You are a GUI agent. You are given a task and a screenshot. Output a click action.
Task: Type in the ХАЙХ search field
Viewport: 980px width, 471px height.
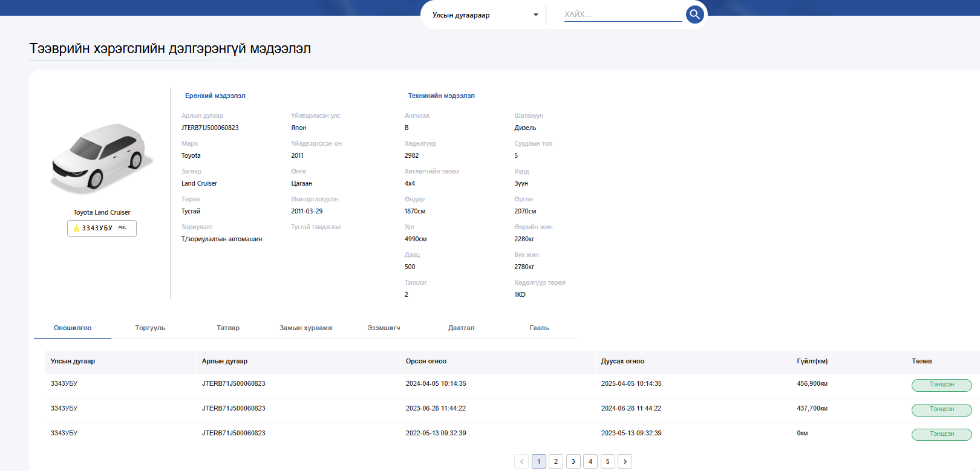coord(622,15)
